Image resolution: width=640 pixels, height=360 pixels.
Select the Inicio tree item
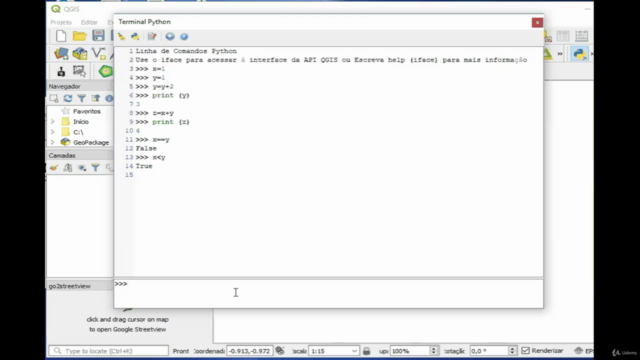(81, 122)
